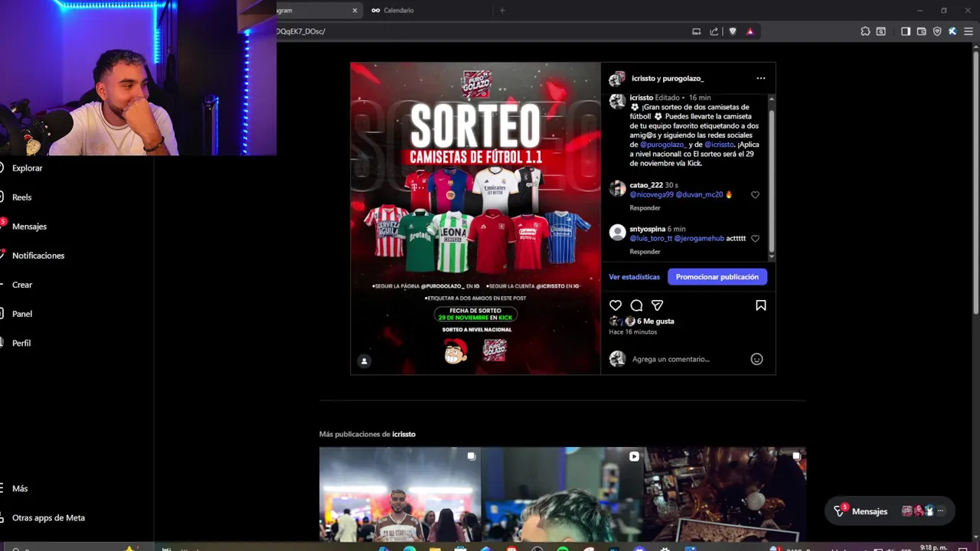Viewport: 980px width, 551px height.
Task: Reply to sntyospina's comment
Action: coord(645,252)
